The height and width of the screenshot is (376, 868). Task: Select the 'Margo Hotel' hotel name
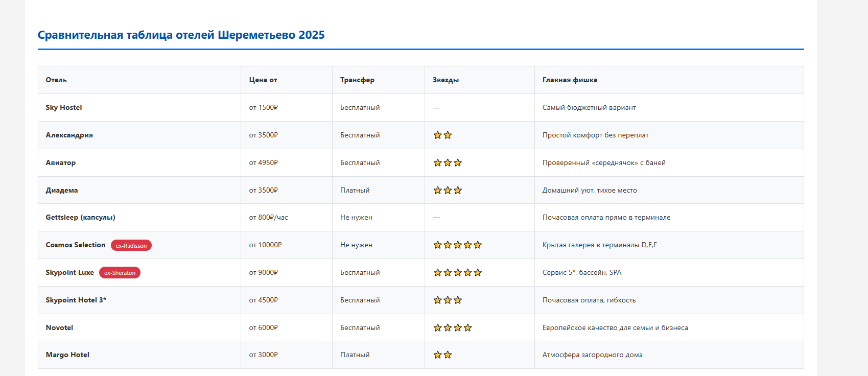(67, 355)
